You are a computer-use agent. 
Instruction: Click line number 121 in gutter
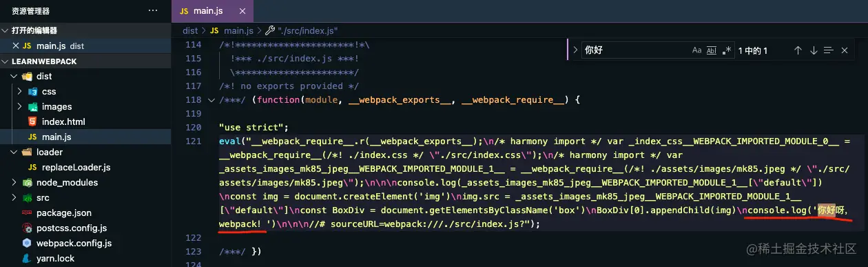pos(193,141)
